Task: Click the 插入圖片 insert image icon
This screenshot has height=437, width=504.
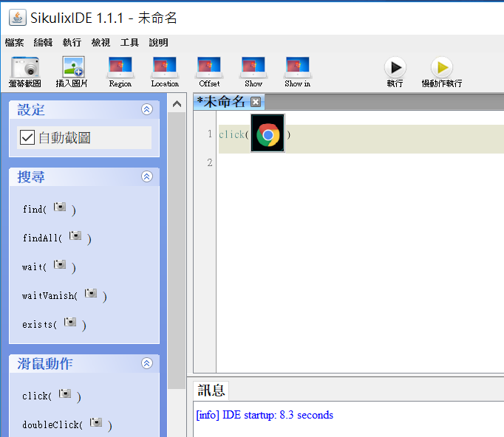Action: pyautogui.click(x=73, y=66)
